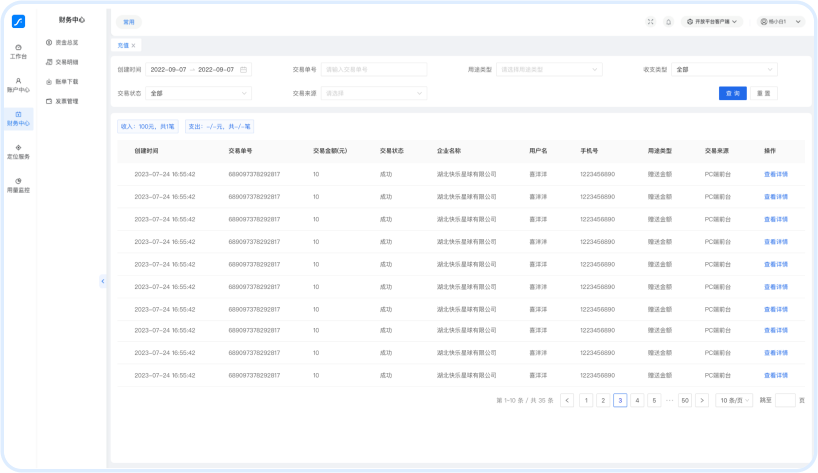Open the 交易来源 dropdown
The height and width of the screenshot is (473, 818).
(374, 93)
